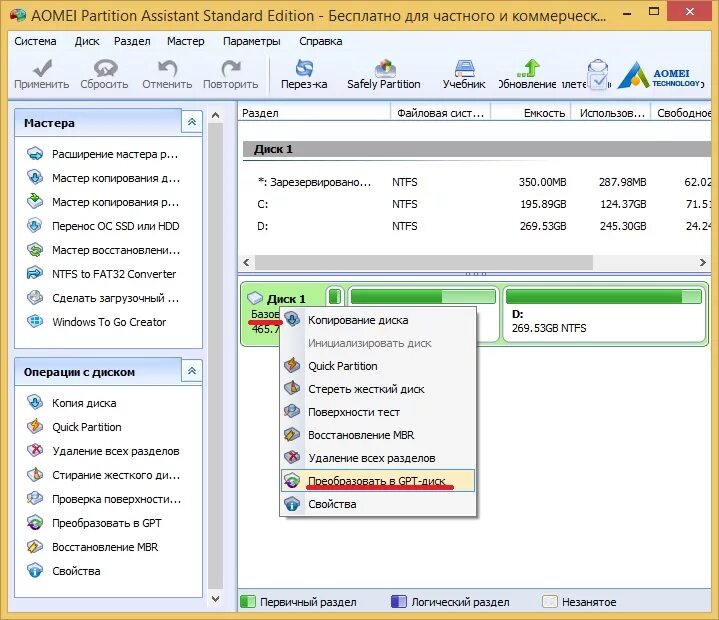Viewport: 719px width, 620px height.
Task: Select the D: 269.53GB NTFS partition block
Action: pos(604,315)
